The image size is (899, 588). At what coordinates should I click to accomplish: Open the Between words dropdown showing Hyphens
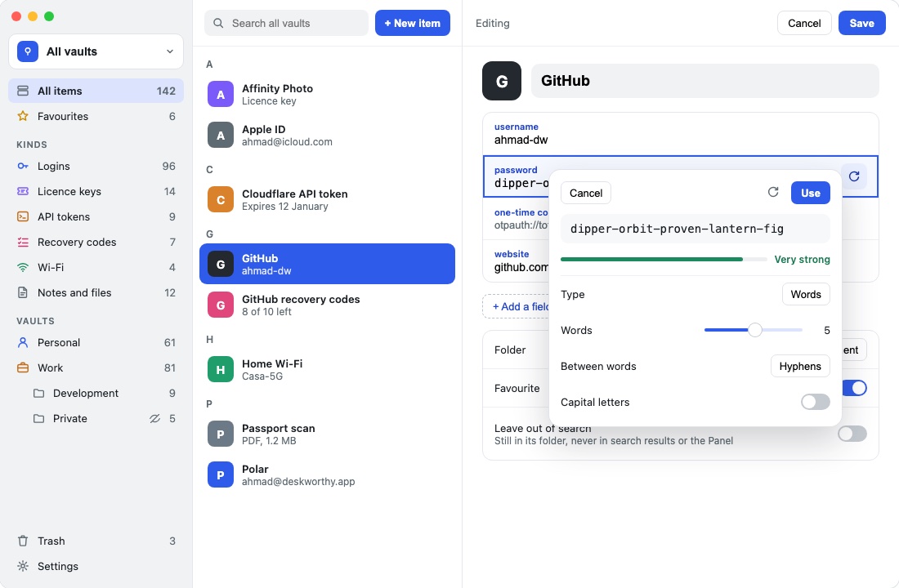(x=800, y=366)
